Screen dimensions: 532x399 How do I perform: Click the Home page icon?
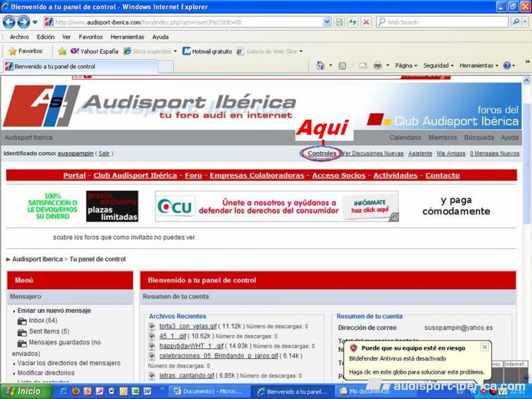[x=321, y=65]
